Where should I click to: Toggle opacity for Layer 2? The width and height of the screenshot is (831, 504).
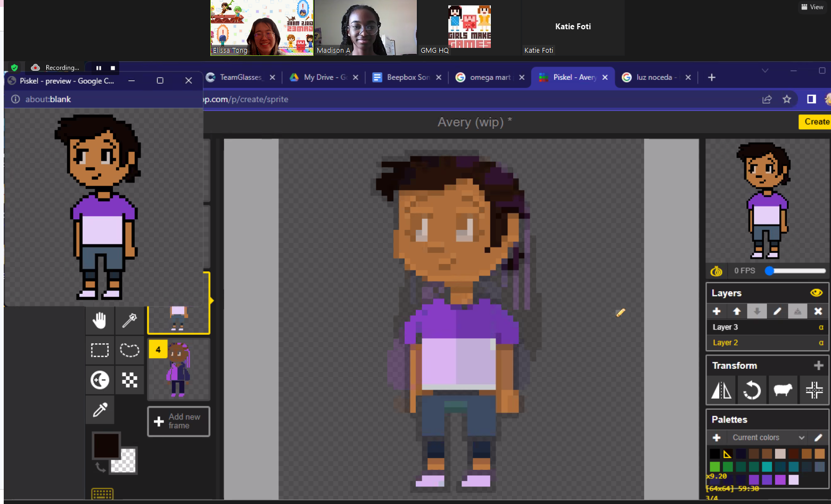pos(821,343)
